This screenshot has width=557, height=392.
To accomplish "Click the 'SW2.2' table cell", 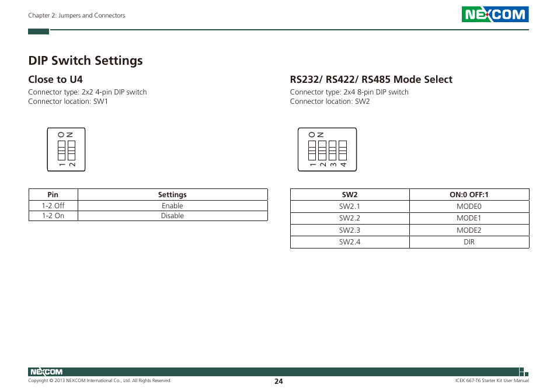I will pyautogui.click(x=350, y=218).
